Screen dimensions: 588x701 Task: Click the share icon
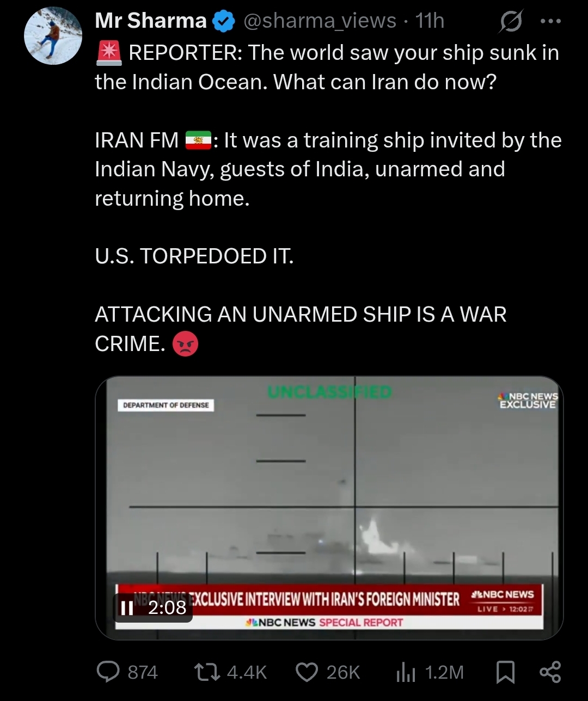pyautogui.click(x=550, y=672)
